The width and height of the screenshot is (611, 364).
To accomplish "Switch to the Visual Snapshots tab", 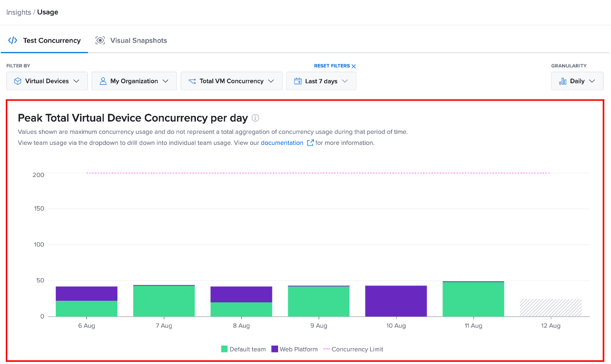I will point(131,40).
